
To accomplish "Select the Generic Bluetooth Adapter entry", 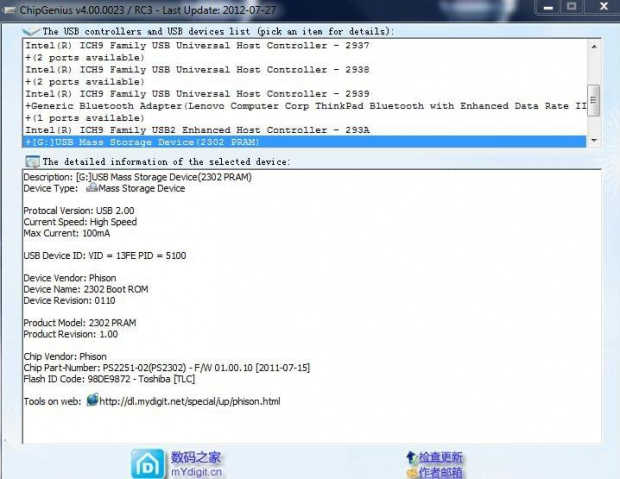I will (x=305, y=106).
